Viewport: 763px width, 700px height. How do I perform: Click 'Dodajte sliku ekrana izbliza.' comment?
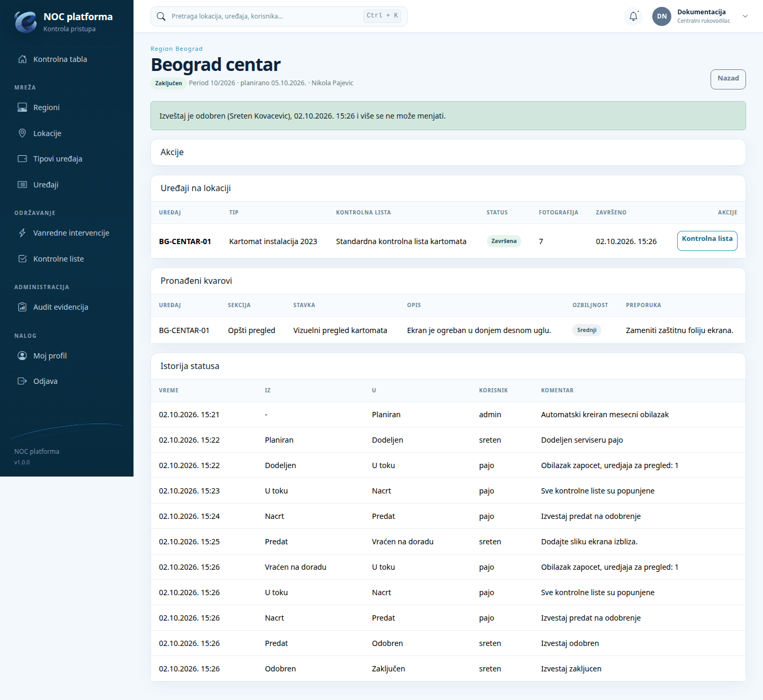pos(589,542)
